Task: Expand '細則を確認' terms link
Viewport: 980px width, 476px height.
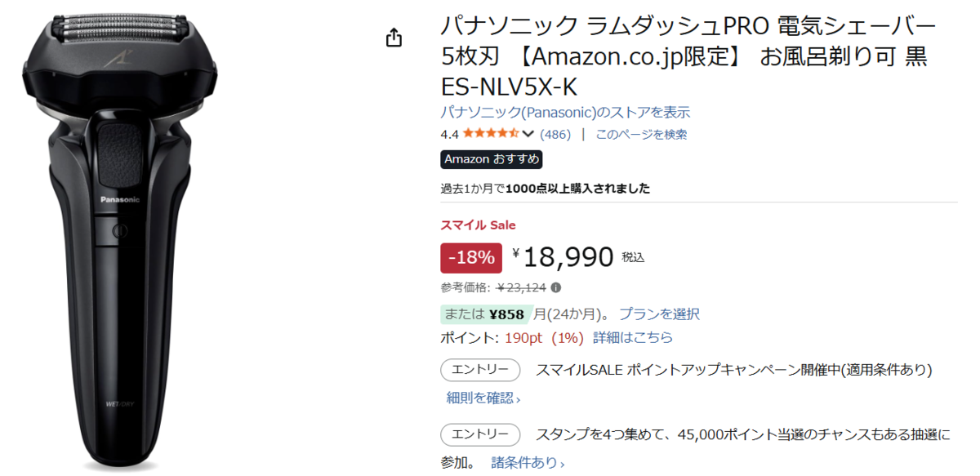Action: pos(483,398)
